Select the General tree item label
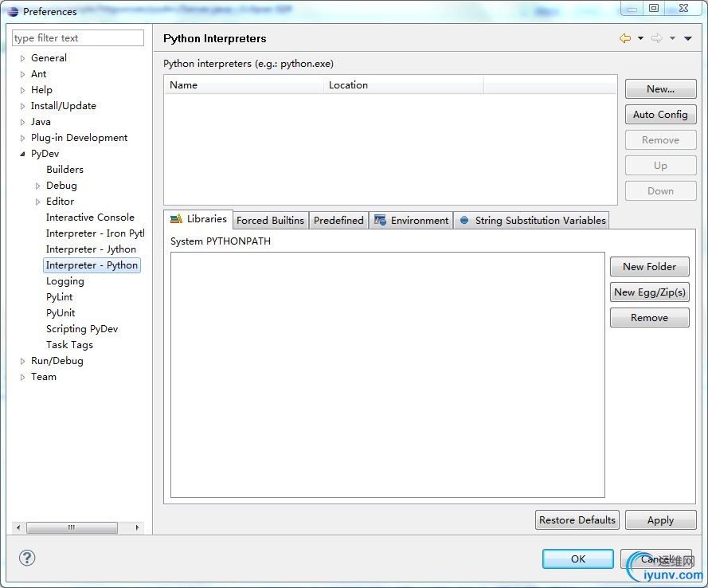Screen dimensions: 708x588 [x=49, y=58]
